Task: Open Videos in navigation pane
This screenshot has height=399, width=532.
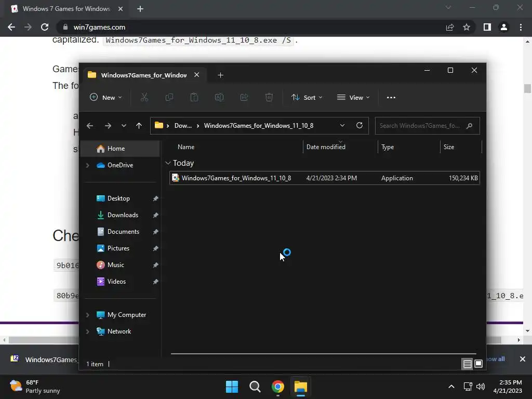Action: pos(116,282)
